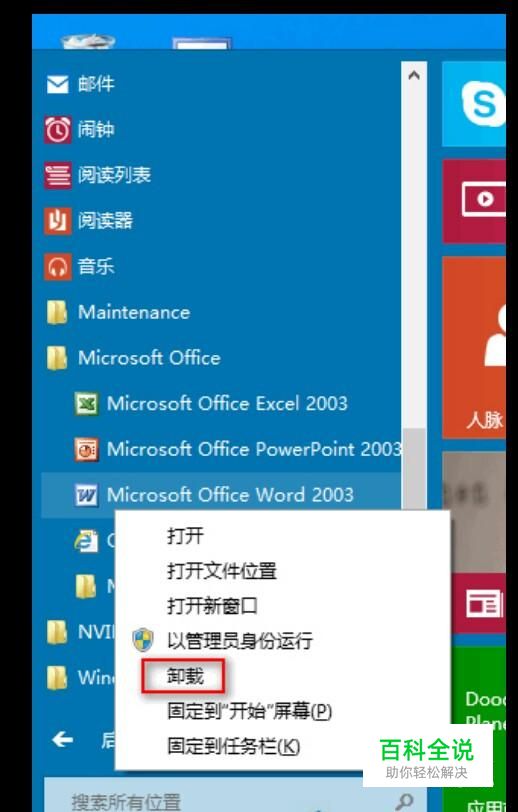Click 固定到"开始"屏幕(P) option
Screen dimensions: 518x812
click(249, 711)
